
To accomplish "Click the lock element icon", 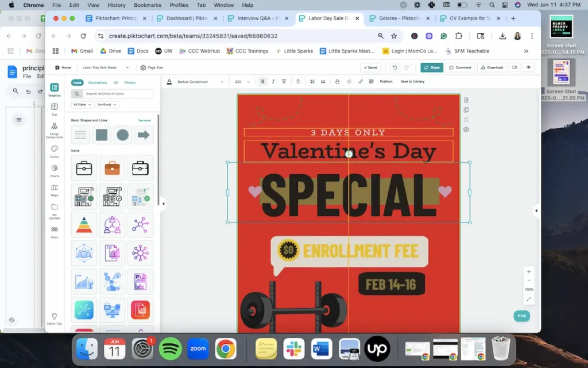I will coord(337,82).
